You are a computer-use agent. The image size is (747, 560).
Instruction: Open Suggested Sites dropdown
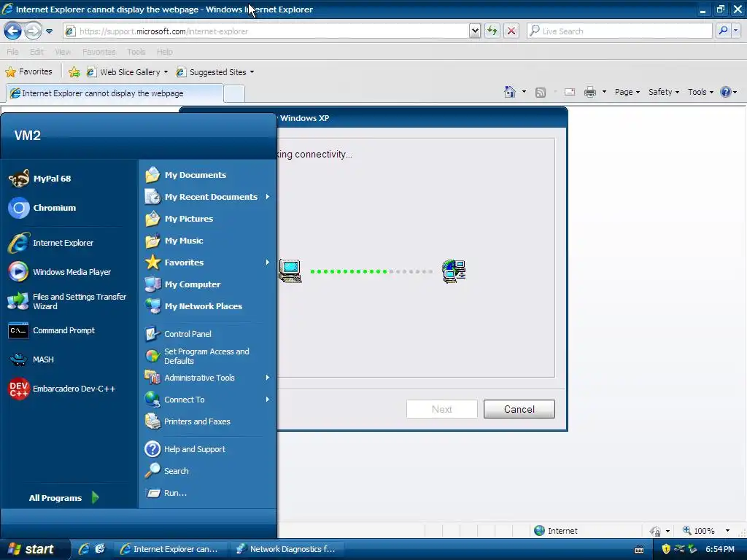click(x=252, y=72)
